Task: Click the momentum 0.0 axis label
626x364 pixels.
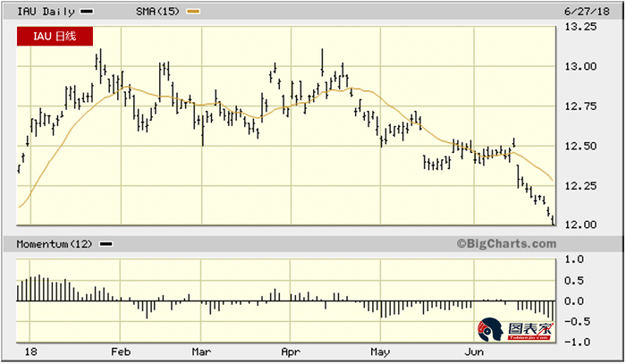Action: pyautogui.click(x=574, y=301)
